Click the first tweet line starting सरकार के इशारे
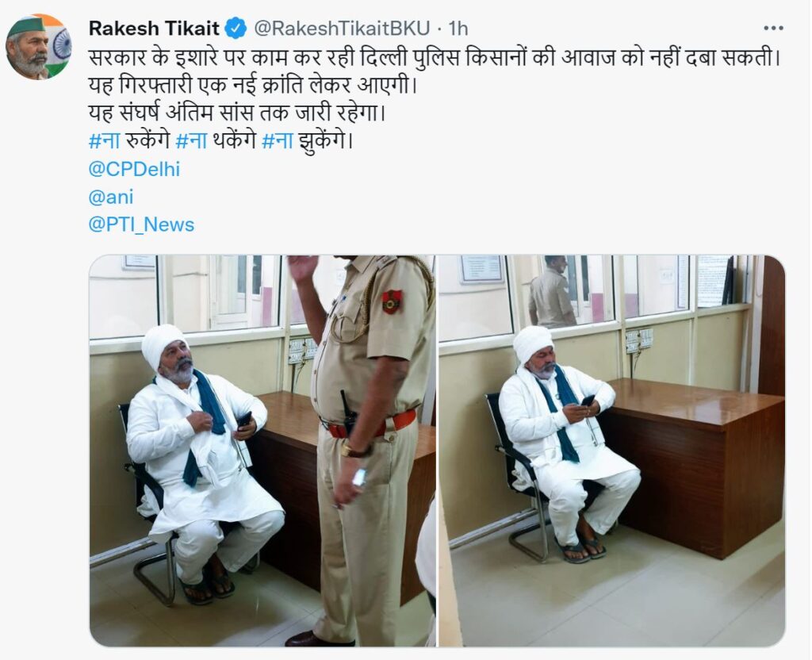 click(x=435, y=57)
